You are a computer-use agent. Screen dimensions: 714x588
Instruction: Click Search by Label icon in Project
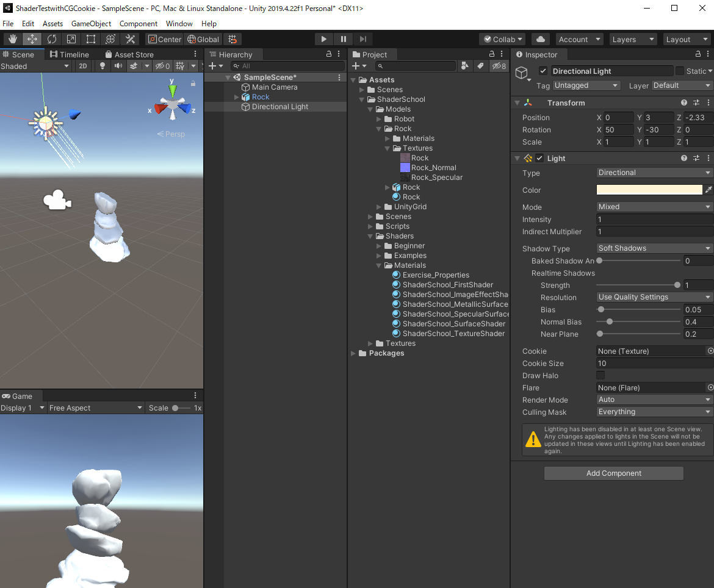(480, 66)
